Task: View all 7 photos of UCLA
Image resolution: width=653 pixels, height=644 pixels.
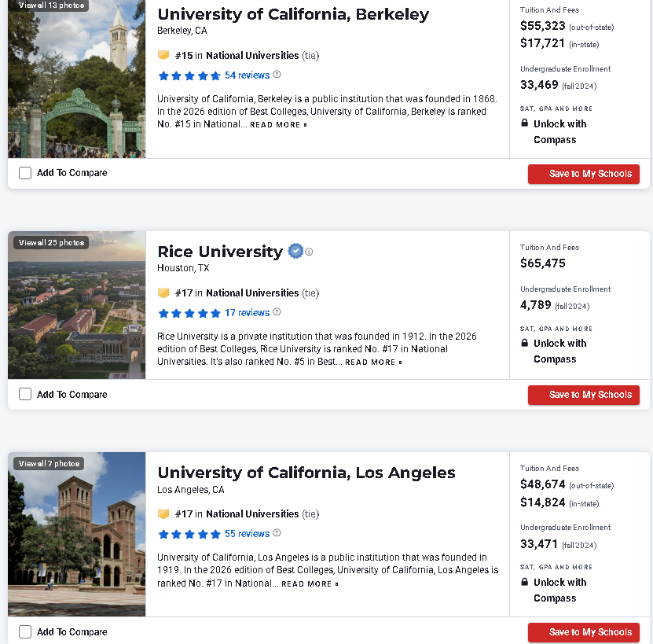Action: pos(49,463)
